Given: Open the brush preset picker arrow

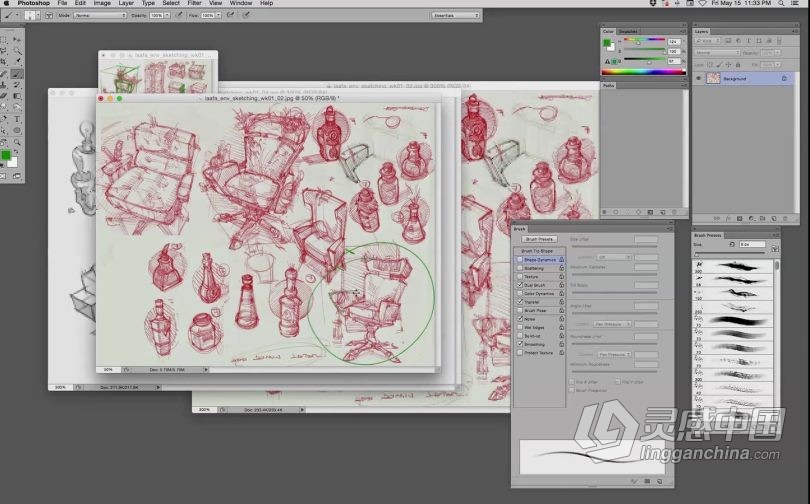Looking at the screenshot, I should pos(38,15).
